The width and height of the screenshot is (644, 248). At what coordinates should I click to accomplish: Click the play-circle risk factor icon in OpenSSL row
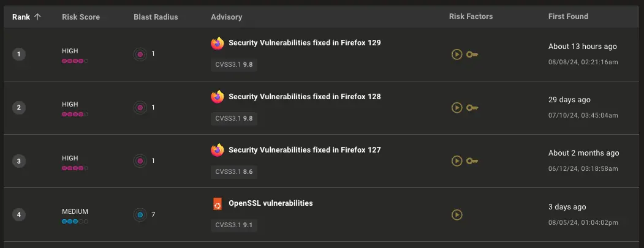[x=456, y=214]
